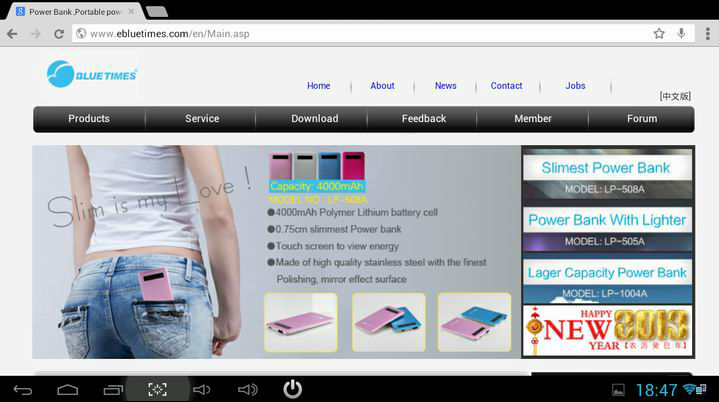Click the browser forward arrow

(x=36, y=34)
